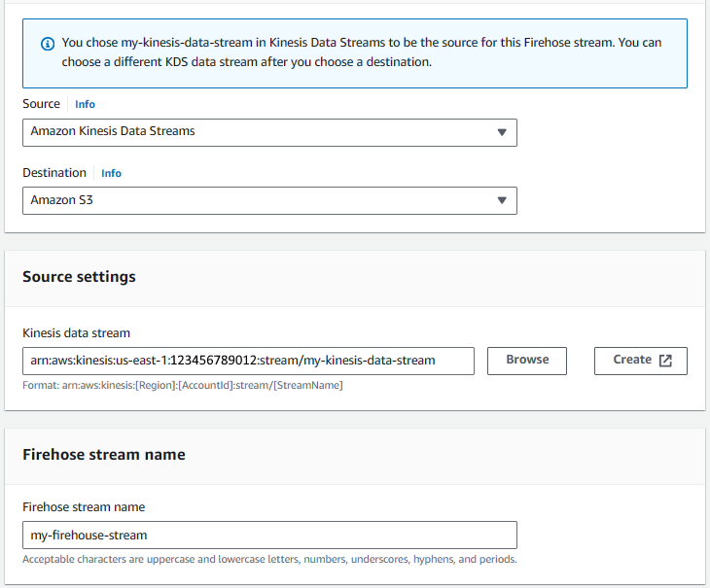Click the Browse button for Kinesis streams
Screen dimensions: 710x588
pos(527,361)
